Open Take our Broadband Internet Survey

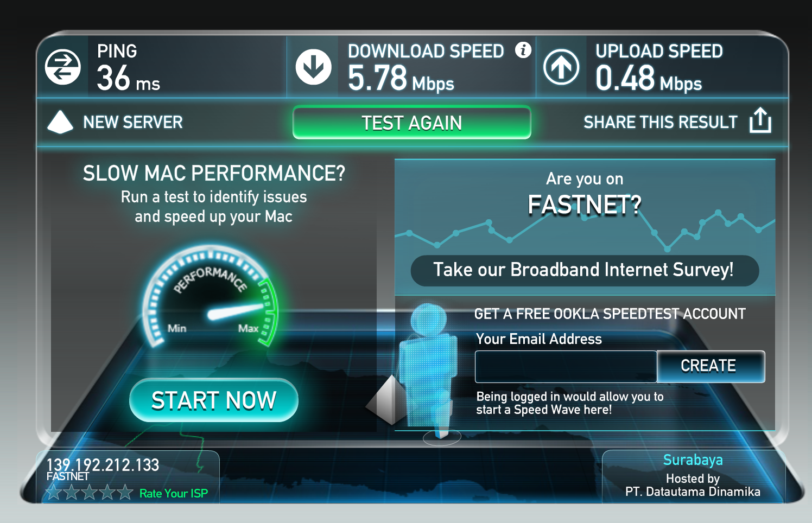pyautogui.click(x=585, y=270)
